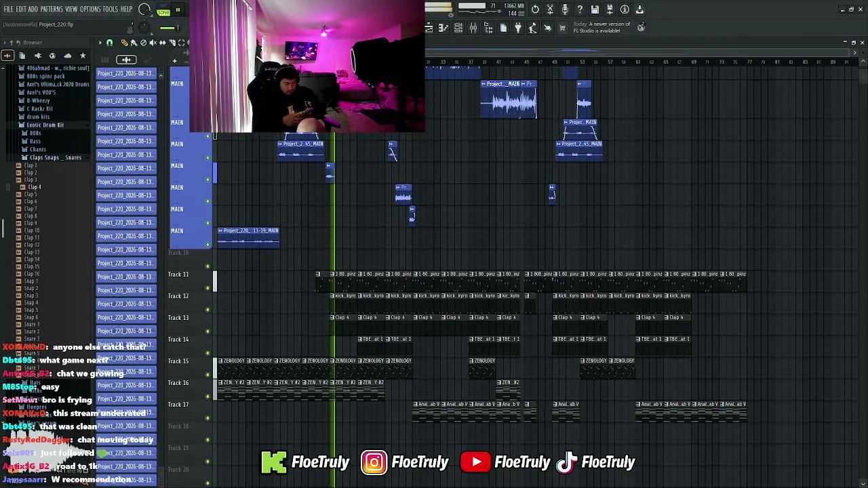Select the playlist Draw pencil tool
The image size is (868, 488).
[124, 43]
